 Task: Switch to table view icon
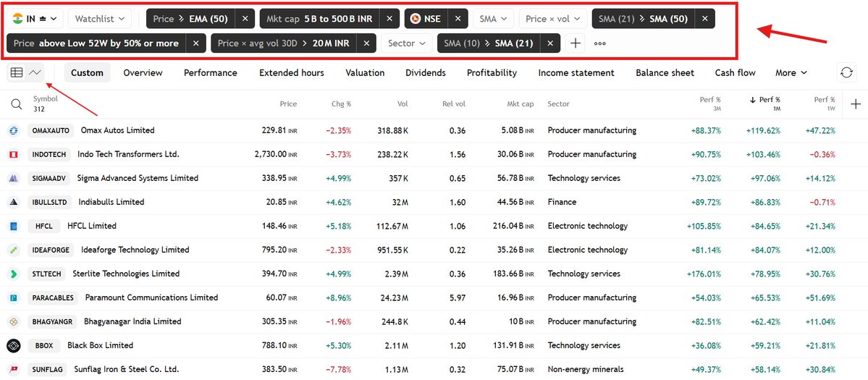[x=17, y=72]
